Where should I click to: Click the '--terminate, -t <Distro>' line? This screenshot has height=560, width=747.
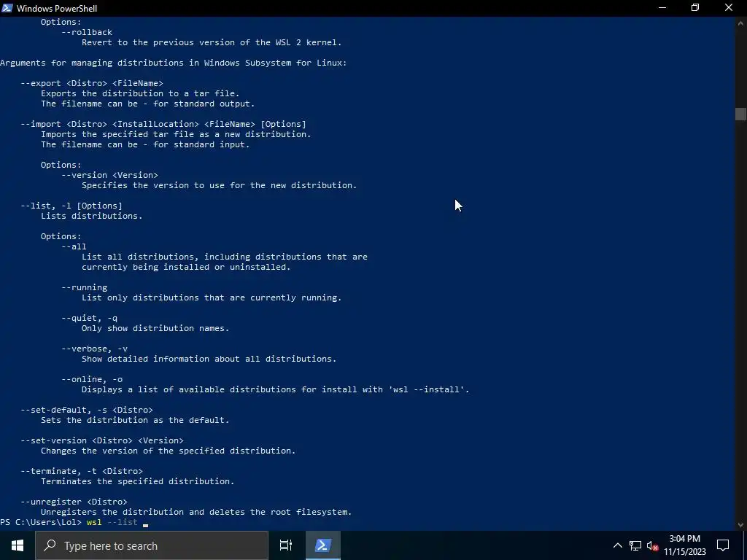pyautogui.click(x=82, y=471)
